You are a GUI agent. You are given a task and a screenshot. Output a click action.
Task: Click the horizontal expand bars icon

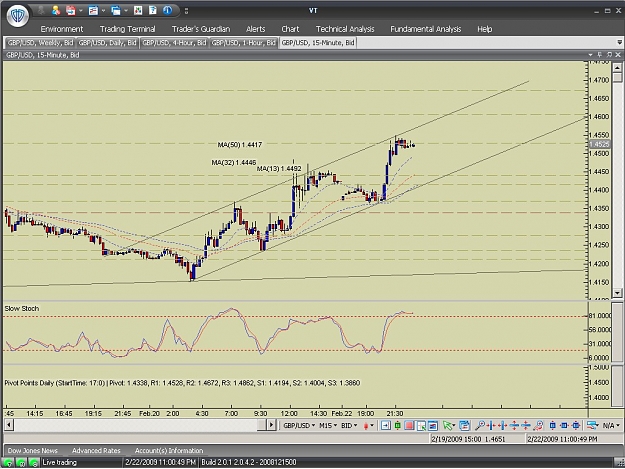(503, 426)
